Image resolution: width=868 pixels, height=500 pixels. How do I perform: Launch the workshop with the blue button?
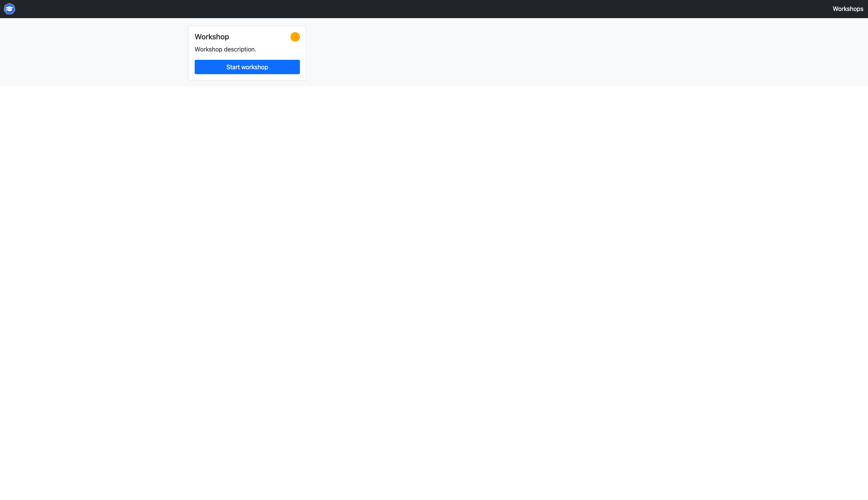pyautogui.click(x=247, y=67)
